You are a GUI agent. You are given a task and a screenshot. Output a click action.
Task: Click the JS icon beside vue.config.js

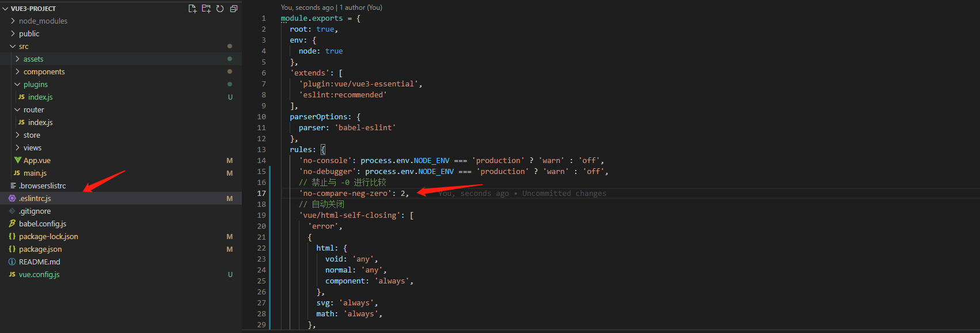pos(12,274)
